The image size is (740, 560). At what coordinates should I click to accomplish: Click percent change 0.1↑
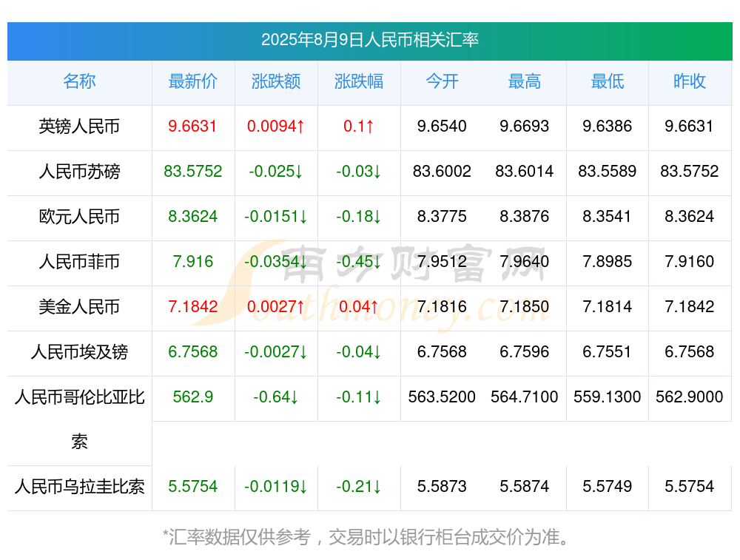359,126
